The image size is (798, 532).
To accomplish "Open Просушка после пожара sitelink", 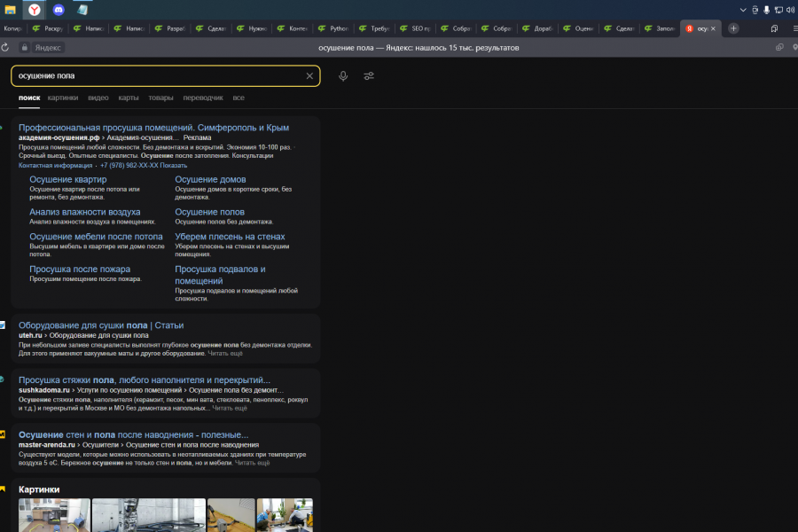I will tap(80, 269).
